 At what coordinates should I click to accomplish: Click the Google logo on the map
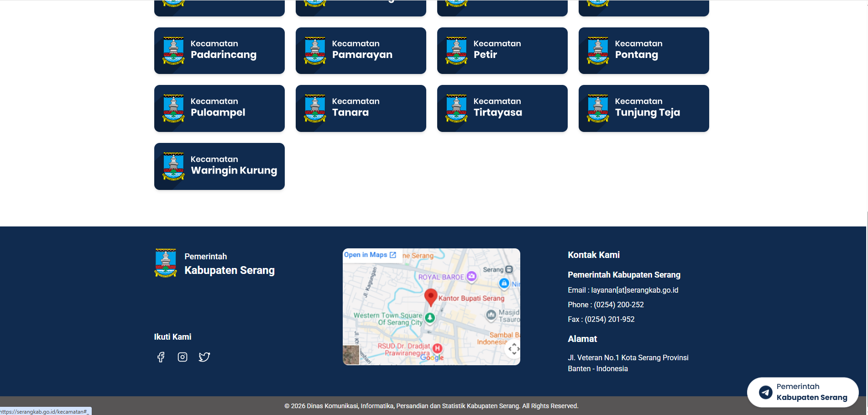pos(432,358)
